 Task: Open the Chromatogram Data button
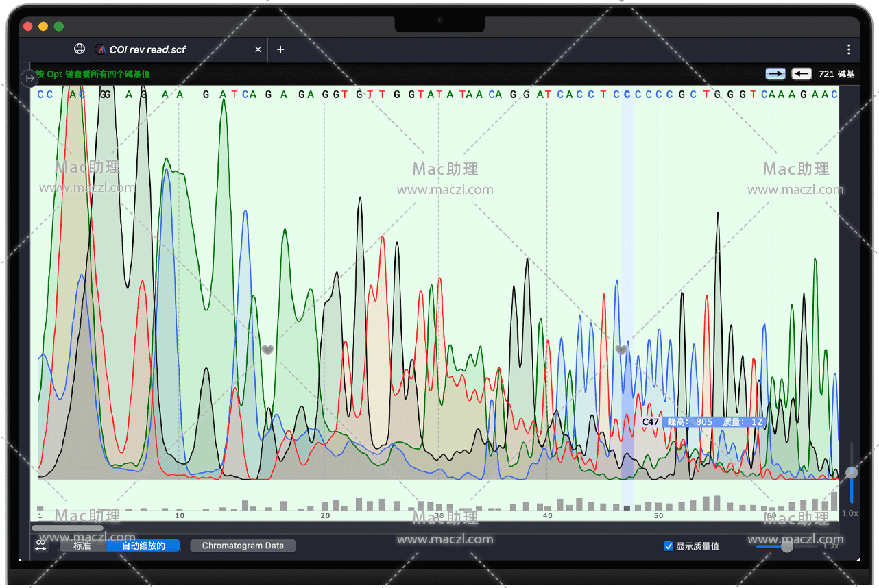243,546
